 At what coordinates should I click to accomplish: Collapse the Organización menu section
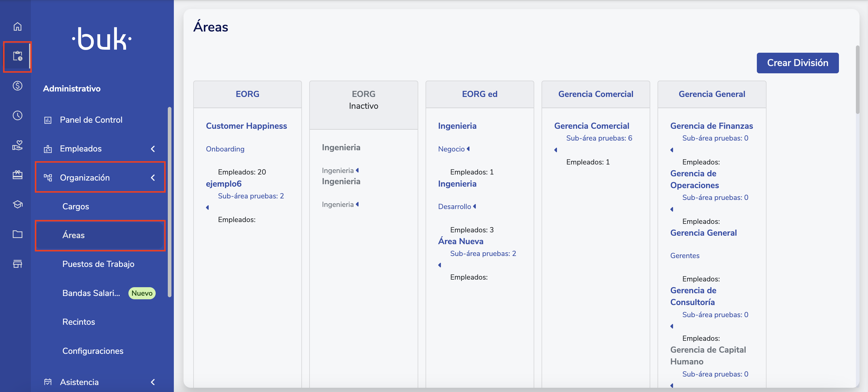click(x=153, y=178)
